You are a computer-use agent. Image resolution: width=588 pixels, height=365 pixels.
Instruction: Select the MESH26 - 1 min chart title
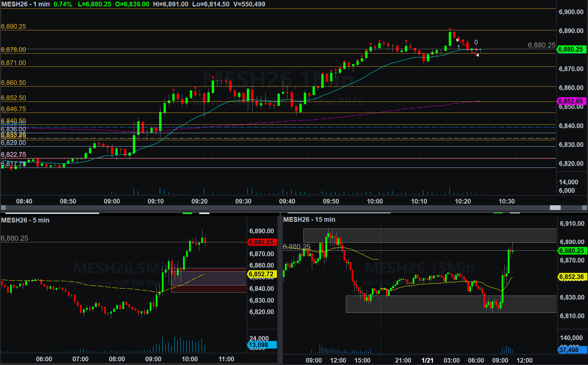25,4
